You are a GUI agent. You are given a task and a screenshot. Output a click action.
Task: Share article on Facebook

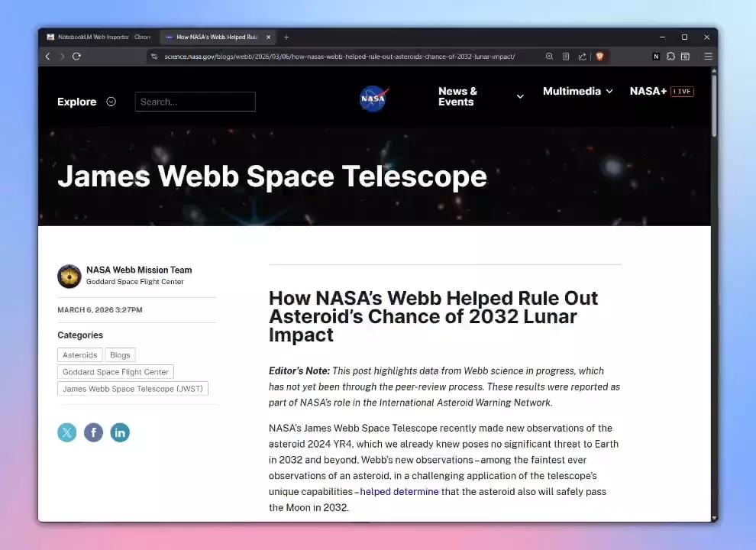click(x=93, y=432)
